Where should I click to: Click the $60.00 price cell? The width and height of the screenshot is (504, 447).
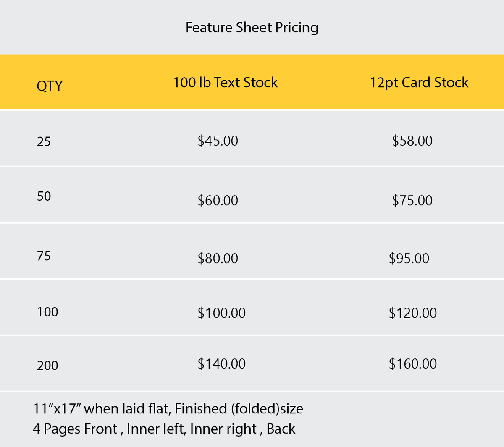pyautogui.click(x=218, y=201)
